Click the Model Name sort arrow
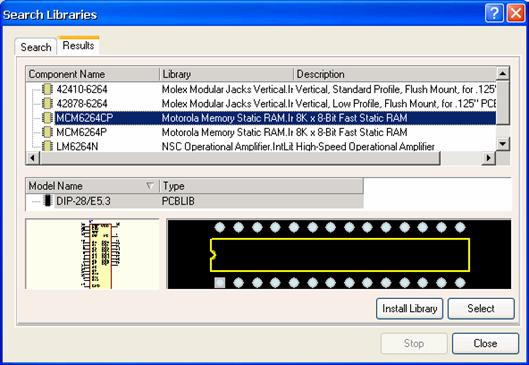This screenshot has height=365, width=529. 150,186
